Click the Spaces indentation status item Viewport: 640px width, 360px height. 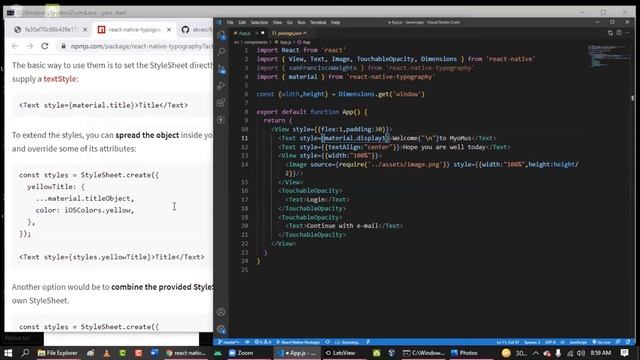(532, 342)
